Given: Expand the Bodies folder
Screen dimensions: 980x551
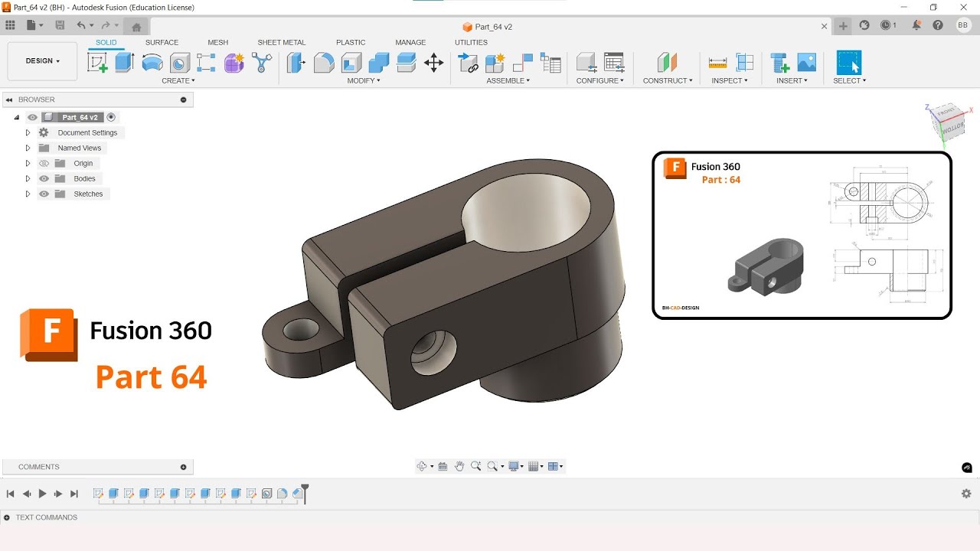Looking at the screenshot, I should [x=28, y=178].
